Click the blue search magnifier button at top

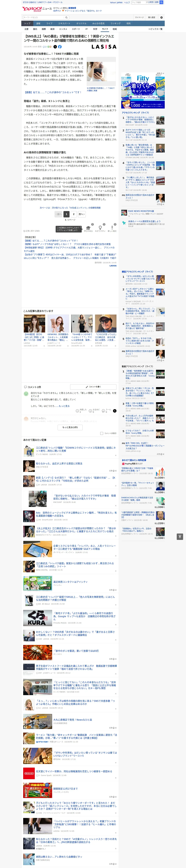(161, 2)
